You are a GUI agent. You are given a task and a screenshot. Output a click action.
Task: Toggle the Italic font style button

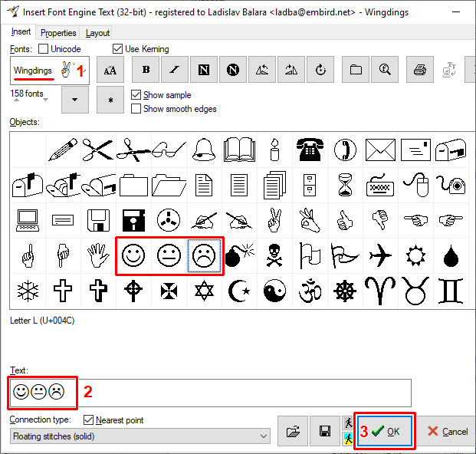(x=176, y=71)
